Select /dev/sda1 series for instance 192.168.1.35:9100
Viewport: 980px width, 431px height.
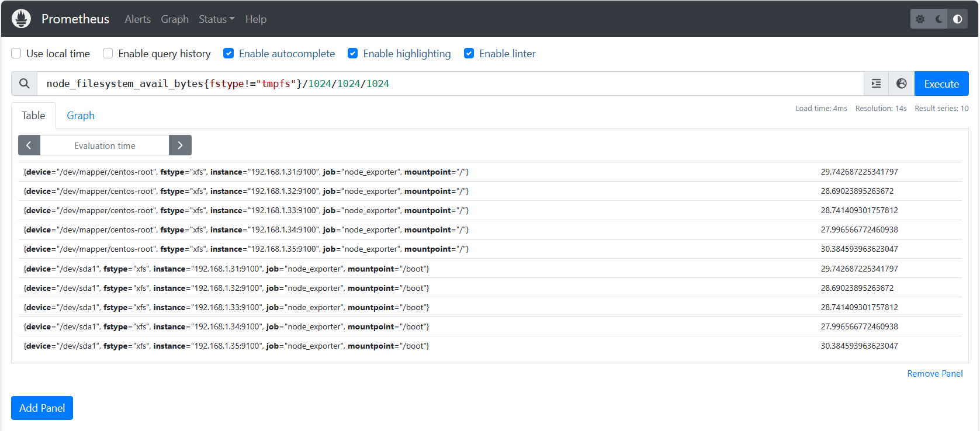click(x=227, y=346)
